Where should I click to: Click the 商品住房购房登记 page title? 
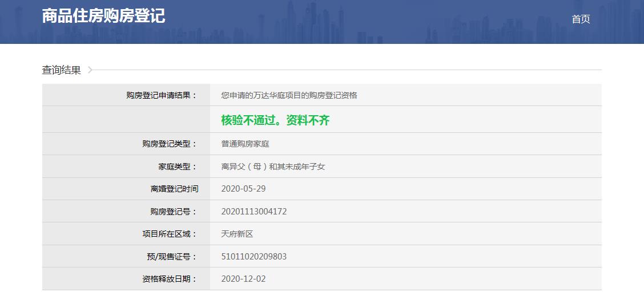[103, 16]
